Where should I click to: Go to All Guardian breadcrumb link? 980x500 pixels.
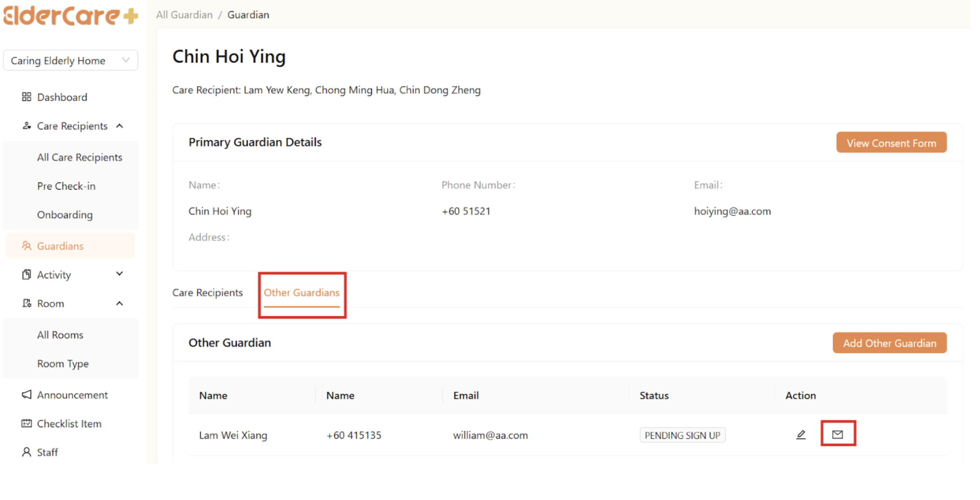(x=184, y=15)
